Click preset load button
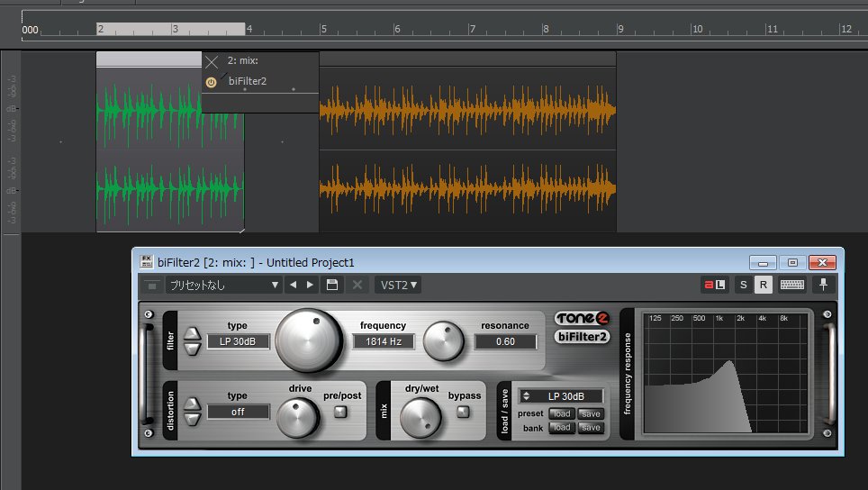 (562, 413)
